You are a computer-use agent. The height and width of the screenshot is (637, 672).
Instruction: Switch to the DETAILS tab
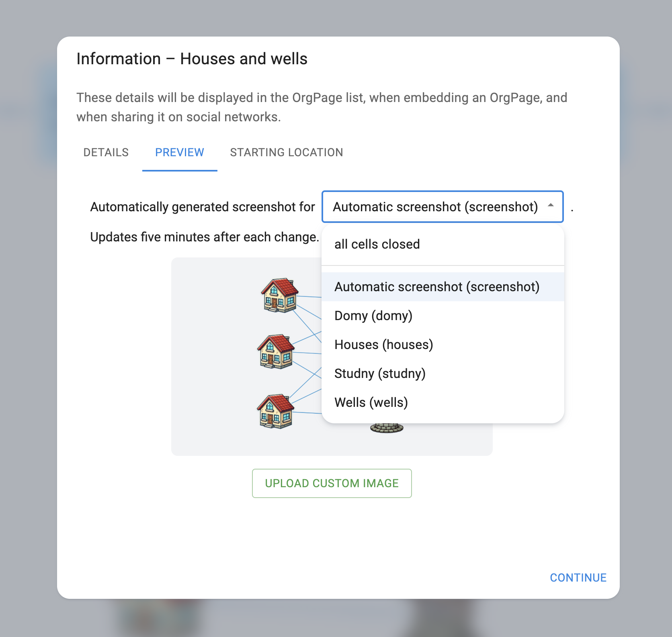(x=106, y=152)
